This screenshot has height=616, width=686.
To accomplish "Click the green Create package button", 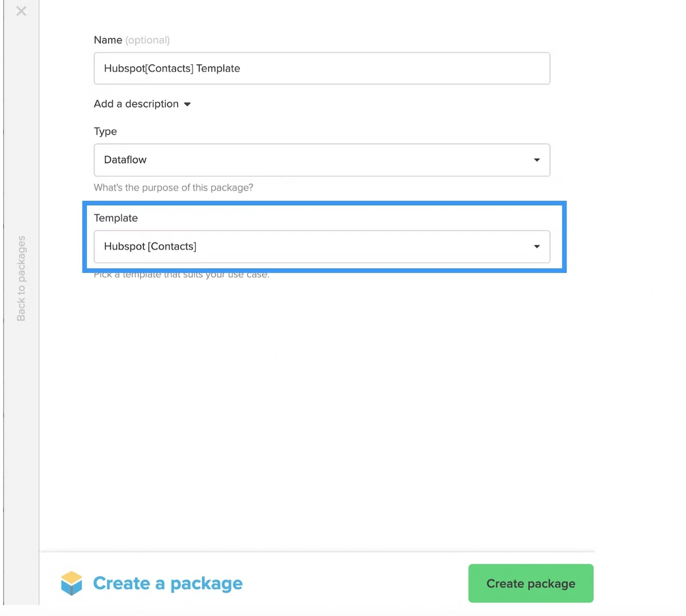I will (531, 583).
